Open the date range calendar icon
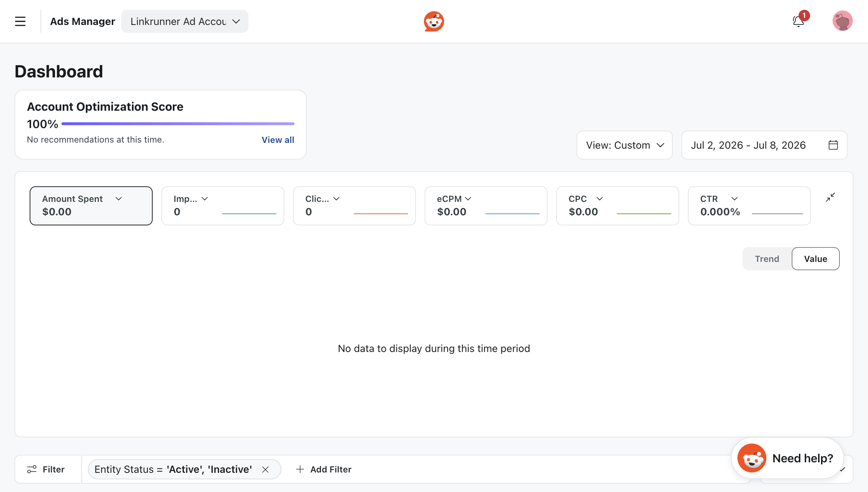The height and width of the screenshot is (492, 868). pyautogui.click(x=833, y=145)
